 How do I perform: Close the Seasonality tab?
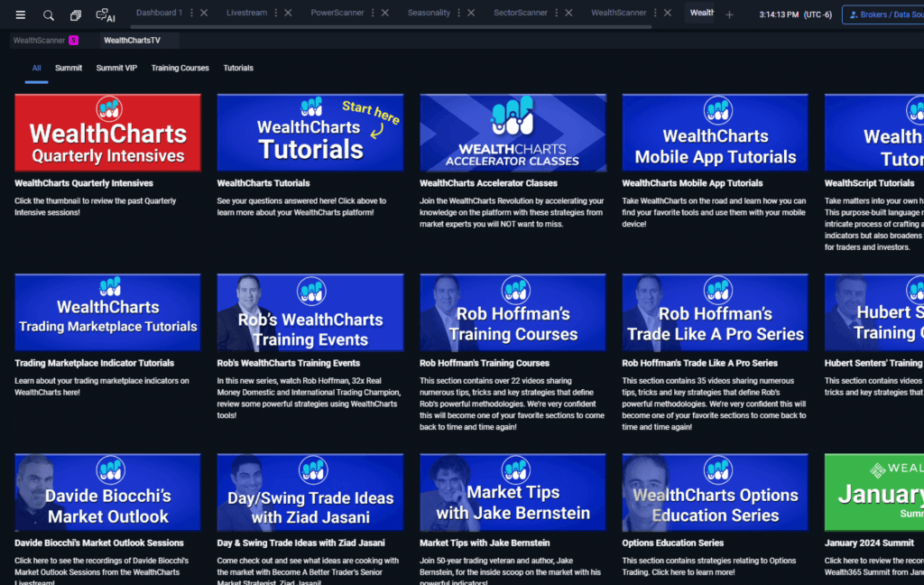pos(471,13)
